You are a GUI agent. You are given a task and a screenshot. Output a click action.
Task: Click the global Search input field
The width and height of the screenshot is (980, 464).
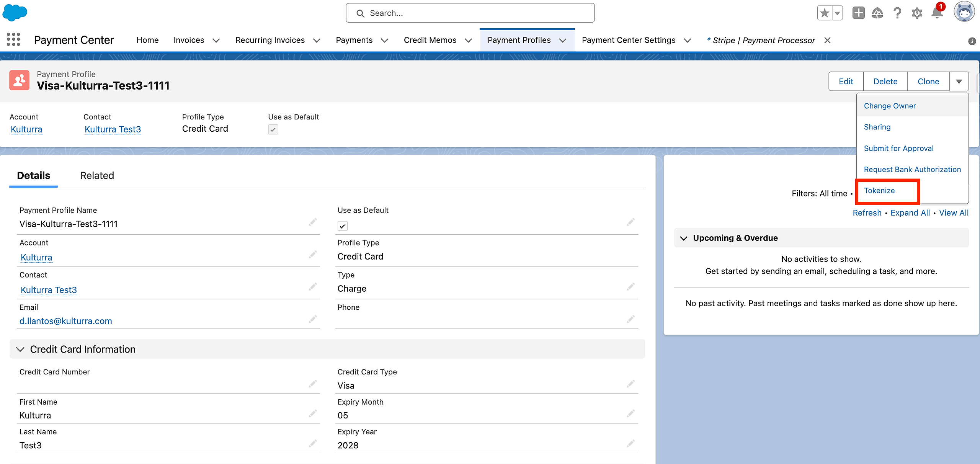pyautogui.click(x=470, y=13)
